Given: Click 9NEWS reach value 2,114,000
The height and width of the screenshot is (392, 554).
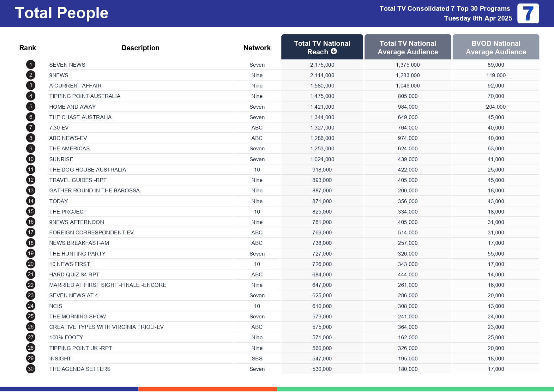Looking at the screenshot, I should [322, 75].
